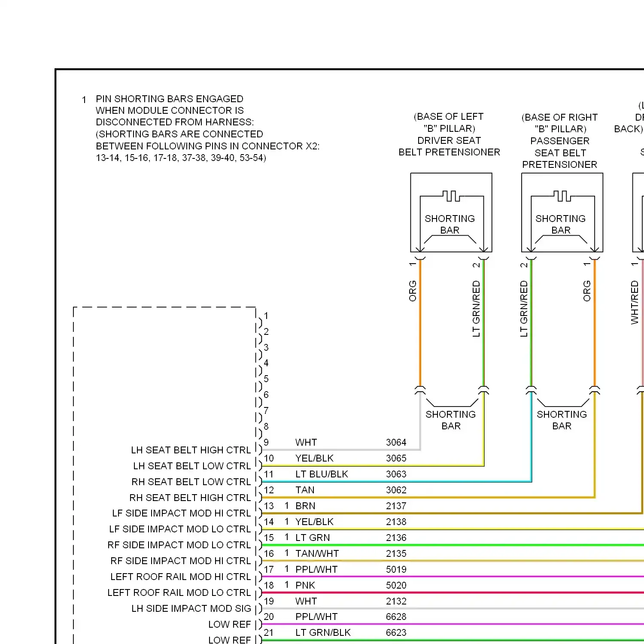This screenshot has height=644, width=644.
Task: Click 'YEL/BLK' wire label on pin 10
Action: coord(314,458)
